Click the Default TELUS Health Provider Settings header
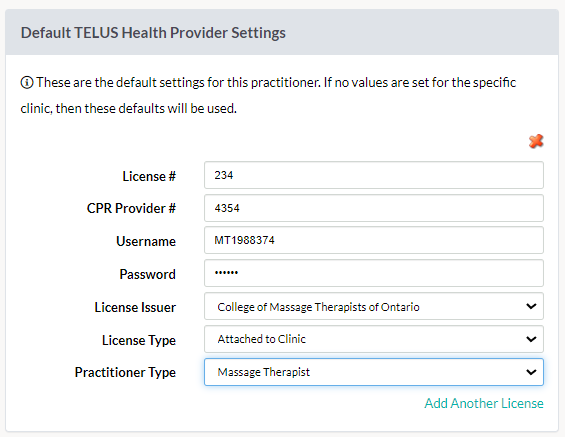Viewport: 565px width, 437px height. (153, 33)
